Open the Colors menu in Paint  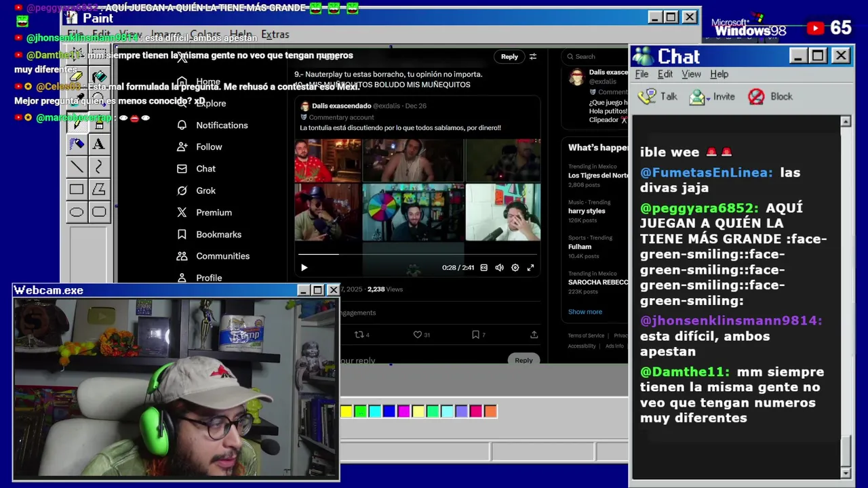tap(205, 34)
